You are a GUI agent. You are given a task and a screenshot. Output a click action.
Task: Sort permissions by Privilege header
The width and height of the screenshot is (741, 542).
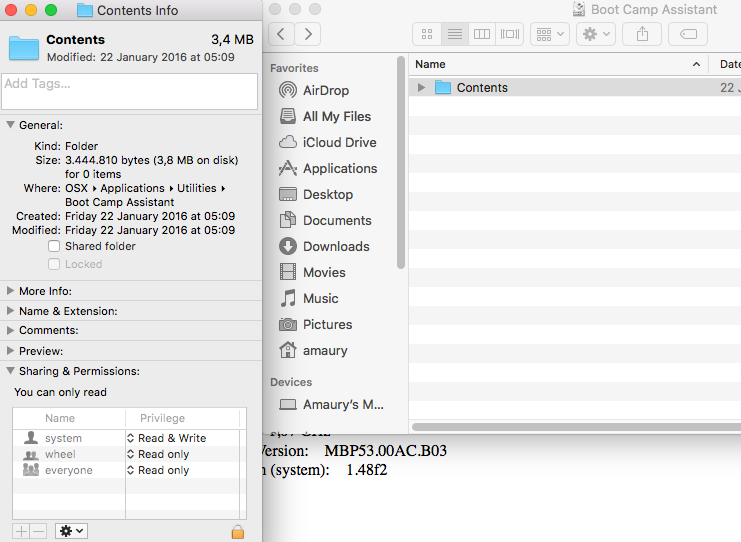pos(182,418)
